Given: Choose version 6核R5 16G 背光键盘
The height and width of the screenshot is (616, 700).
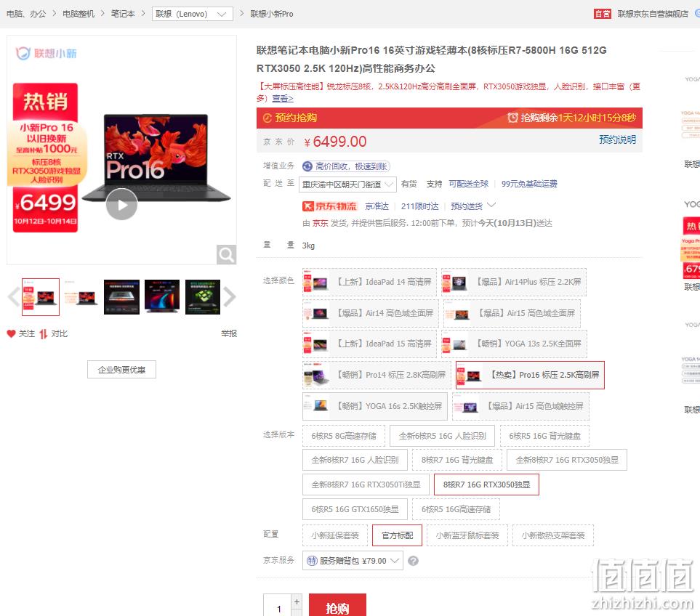Looking at the screenshot, I should [544, 436].
